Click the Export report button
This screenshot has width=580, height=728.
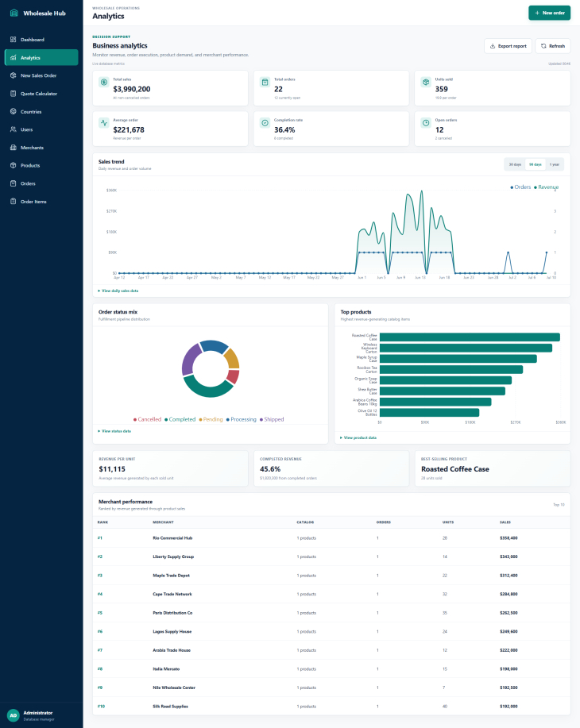508,46
